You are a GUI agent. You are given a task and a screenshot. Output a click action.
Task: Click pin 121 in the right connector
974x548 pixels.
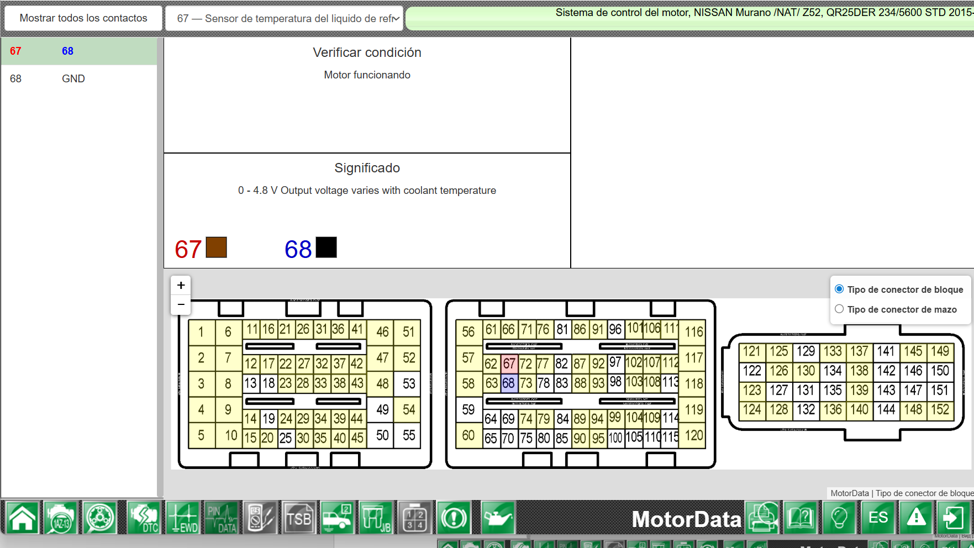click(x=752, y=352)
